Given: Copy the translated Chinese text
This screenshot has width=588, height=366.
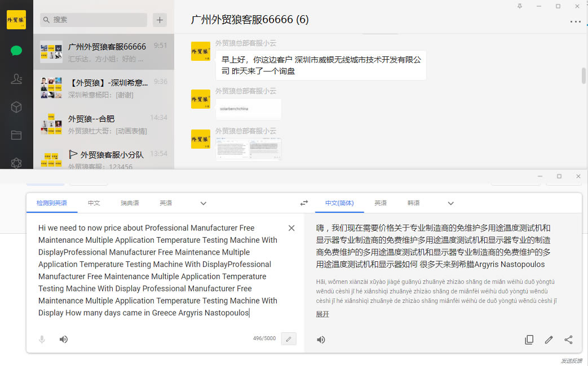Looking at the screenshot, I should (529, 340).
